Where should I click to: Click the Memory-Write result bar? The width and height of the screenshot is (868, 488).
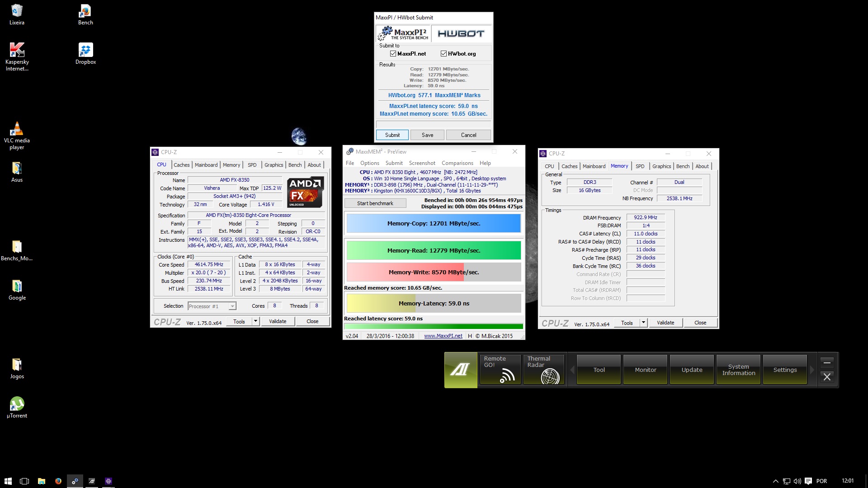434,272
